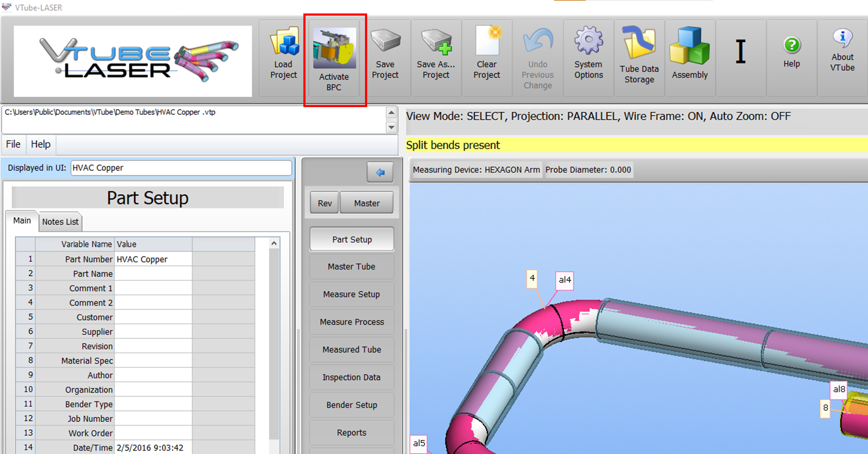The height and width of the screenshot is (454, 868).
Task: Click the VTube LASER logo
Action: (x=133, y=61)
